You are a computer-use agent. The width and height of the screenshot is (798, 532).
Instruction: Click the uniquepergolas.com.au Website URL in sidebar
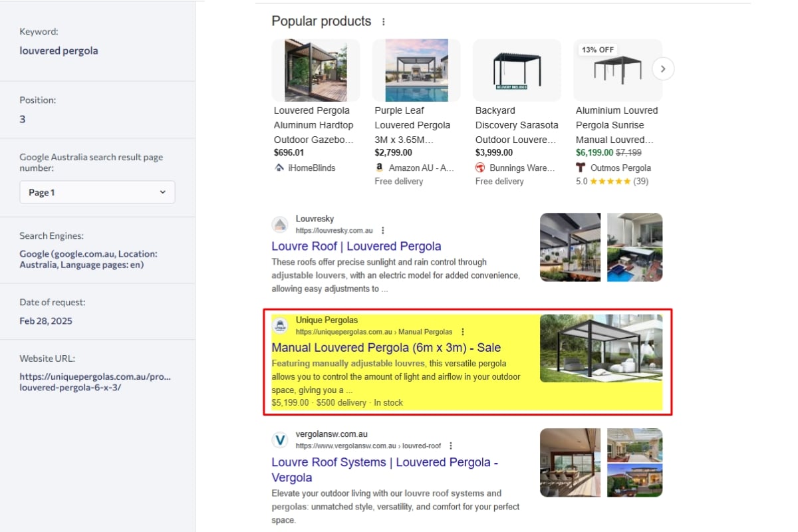(95, 382)
